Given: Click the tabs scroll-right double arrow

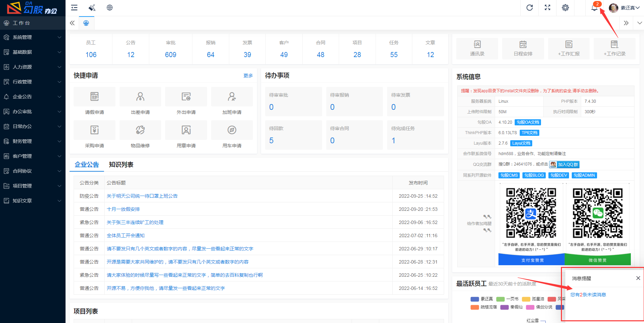Looking at the screenshot, I should pyautogui.click(x=626, y=23).
